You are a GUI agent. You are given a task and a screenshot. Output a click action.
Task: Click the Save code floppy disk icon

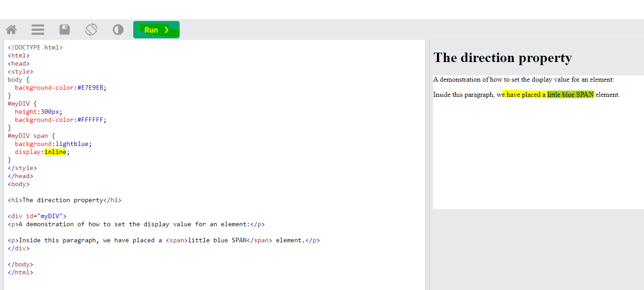pos(65,30)
